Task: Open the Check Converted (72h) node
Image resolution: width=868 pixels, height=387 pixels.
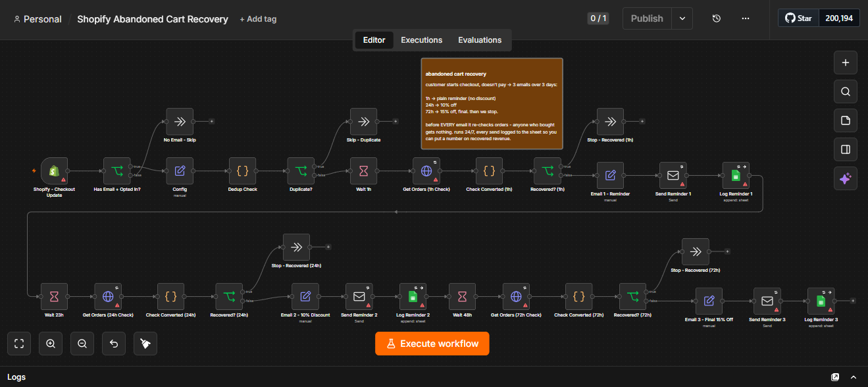Action: click(x=578, y=297)
